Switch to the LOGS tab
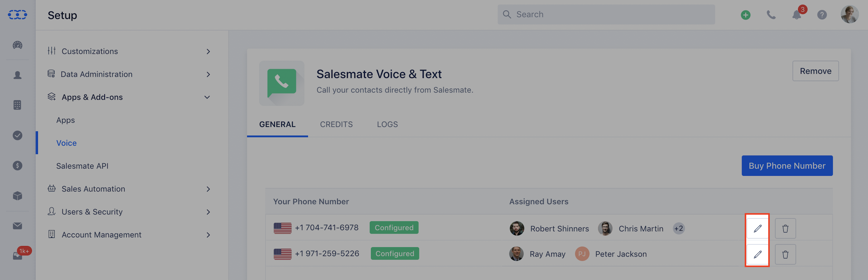The width and height of the screenshot is (868, 280). click(x=387, y=125)
